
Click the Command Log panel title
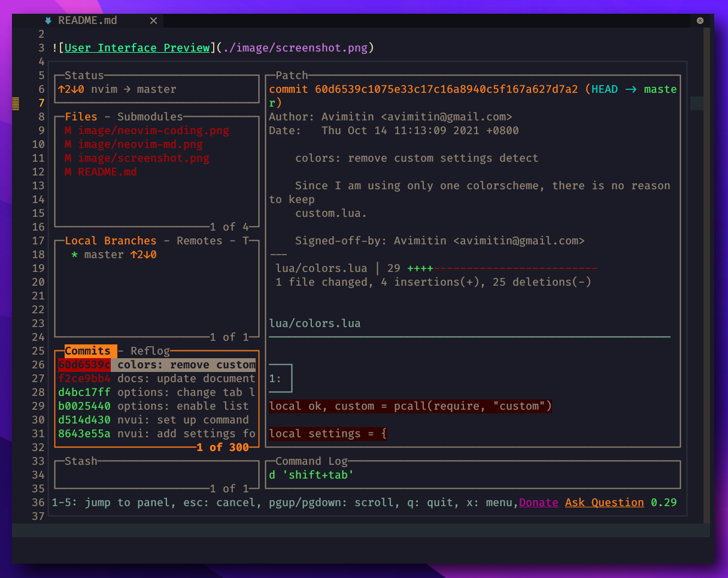(x=311, y=461)
